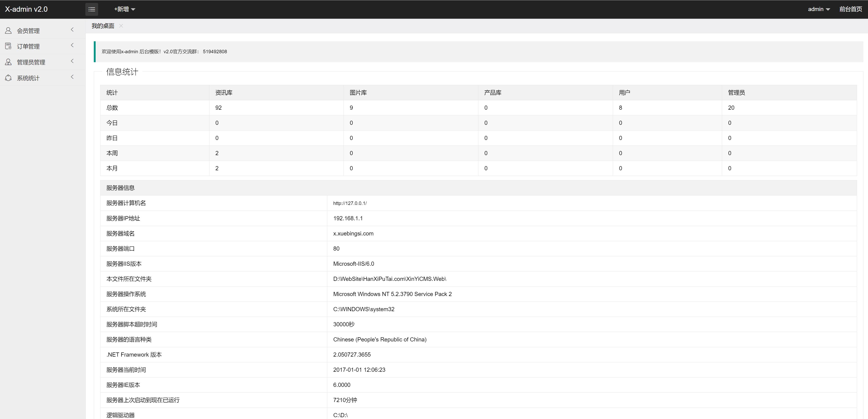Click the 系统统计 stats icon

click(x=8, y=78)
